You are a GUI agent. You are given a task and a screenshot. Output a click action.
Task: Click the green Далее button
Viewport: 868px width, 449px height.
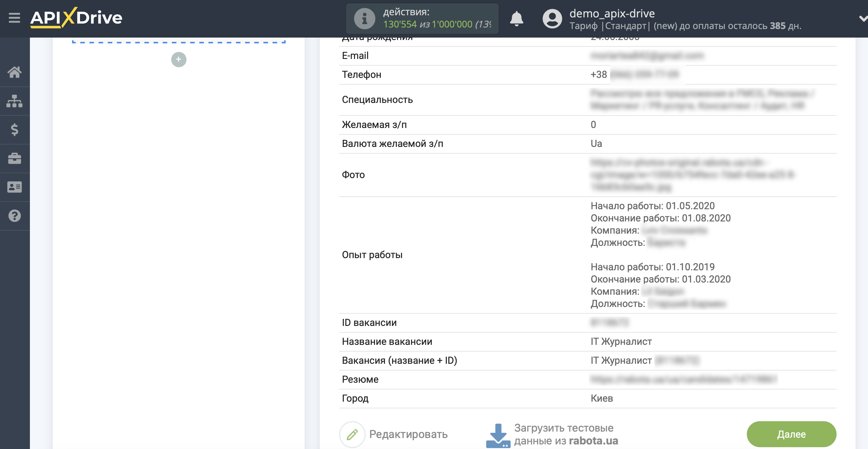click(x=791, y=434)
